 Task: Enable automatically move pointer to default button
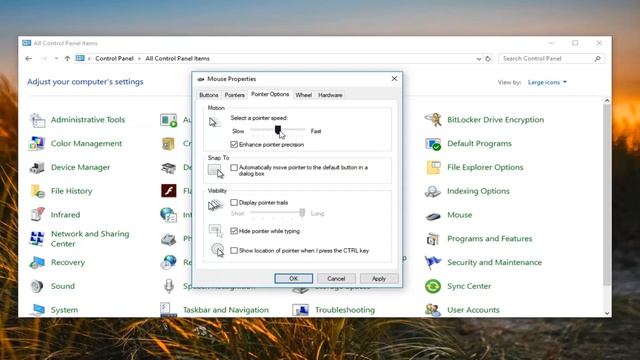point(234,167)
